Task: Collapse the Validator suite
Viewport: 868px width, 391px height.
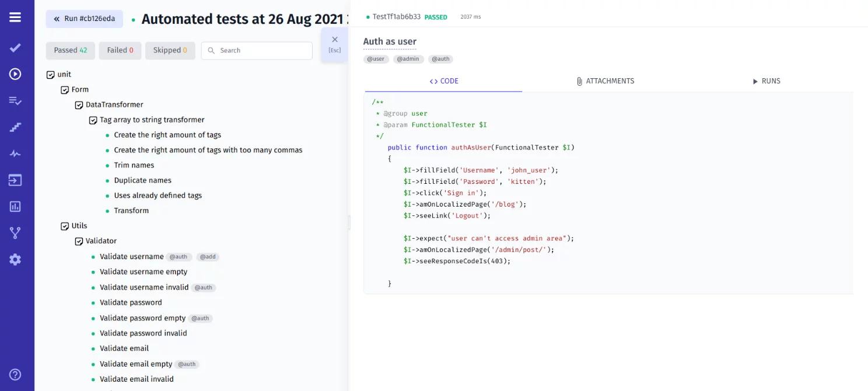Action: 79,241
